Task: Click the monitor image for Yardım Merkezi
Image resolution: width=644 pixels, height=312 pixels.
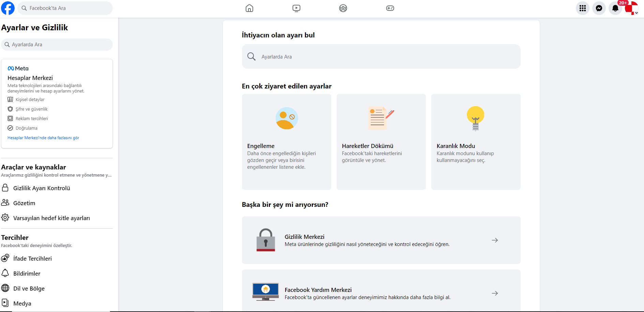Action: [x=266, y=292]
